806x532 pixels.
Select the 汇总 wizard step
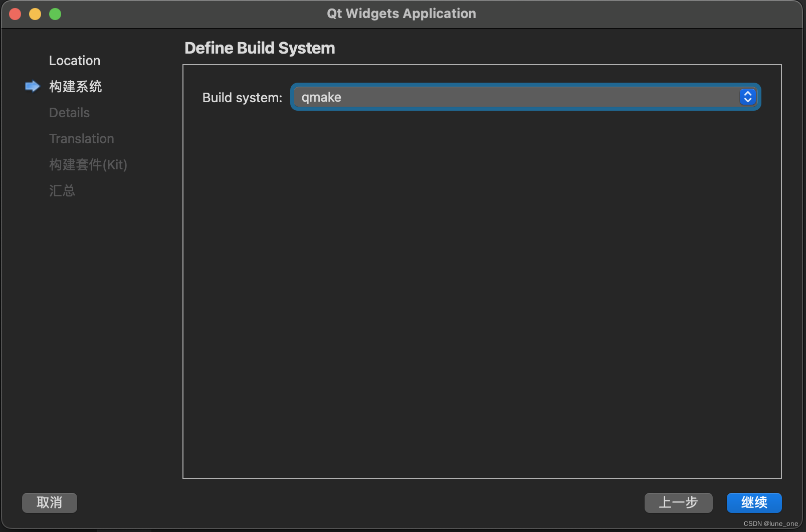(62, 190)
